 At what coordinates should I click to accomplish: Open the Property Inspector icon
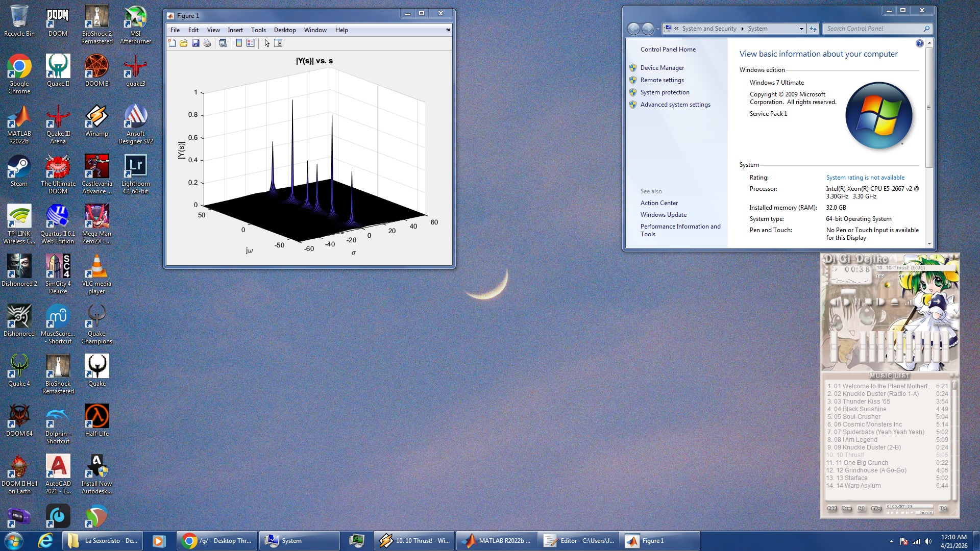click(x=278, y=43)
